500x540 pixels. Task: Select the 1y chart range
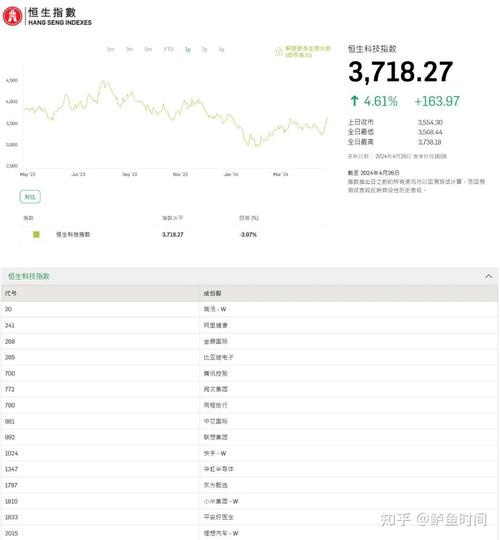coord(188,49)
